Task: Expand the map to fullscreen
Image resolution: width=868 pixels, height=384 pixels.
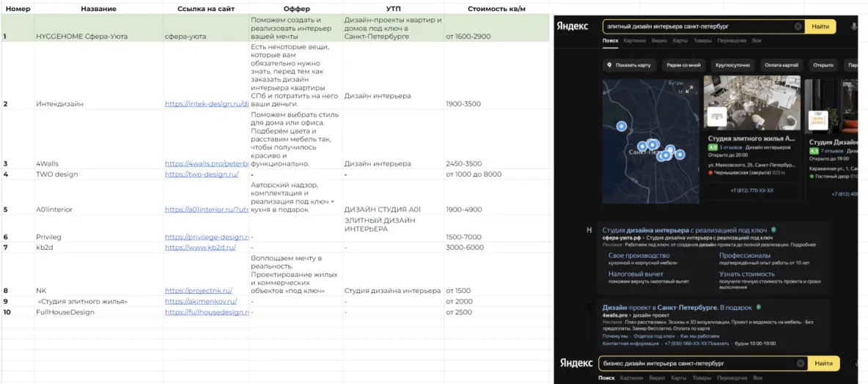Action: coord(689,89)
